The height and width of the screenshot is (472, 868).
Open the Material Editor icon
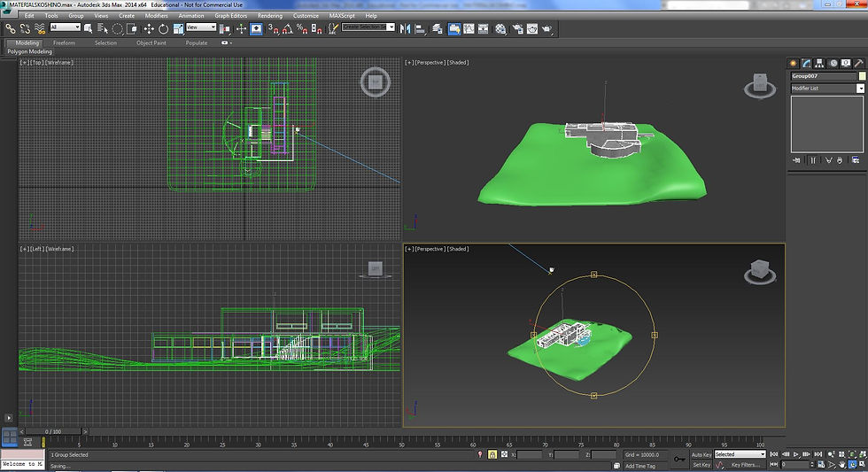(501, 28)
